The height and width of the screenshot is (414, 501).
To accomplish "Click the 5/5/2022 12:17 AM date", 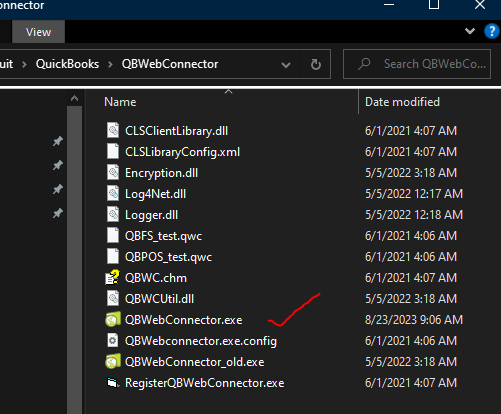I will point(414,194).
